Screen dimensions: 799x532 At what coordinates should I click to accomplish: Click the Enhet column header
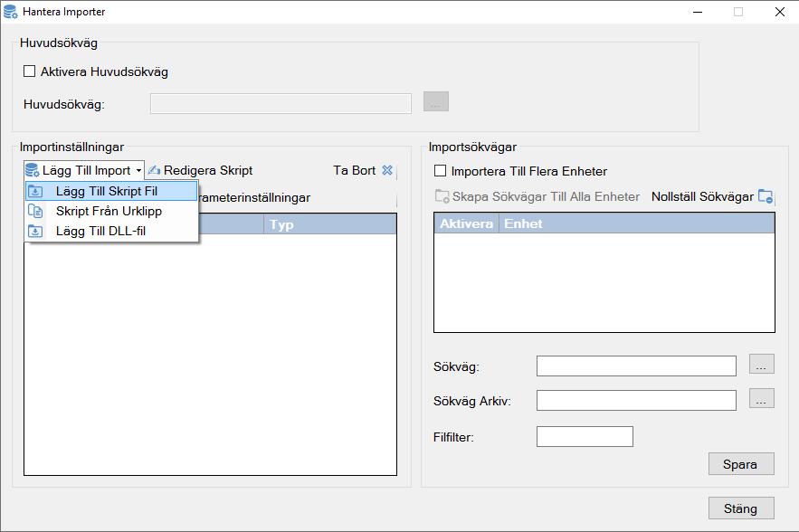[636, 223]
